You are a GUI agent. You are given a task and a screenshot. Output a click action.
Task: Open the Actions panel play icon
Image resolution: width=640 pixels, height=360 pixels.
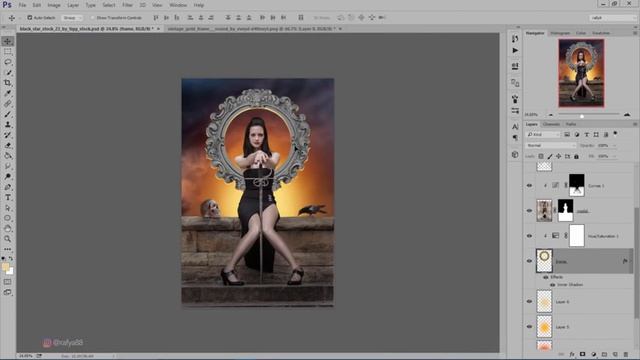(x=515, y=51)
